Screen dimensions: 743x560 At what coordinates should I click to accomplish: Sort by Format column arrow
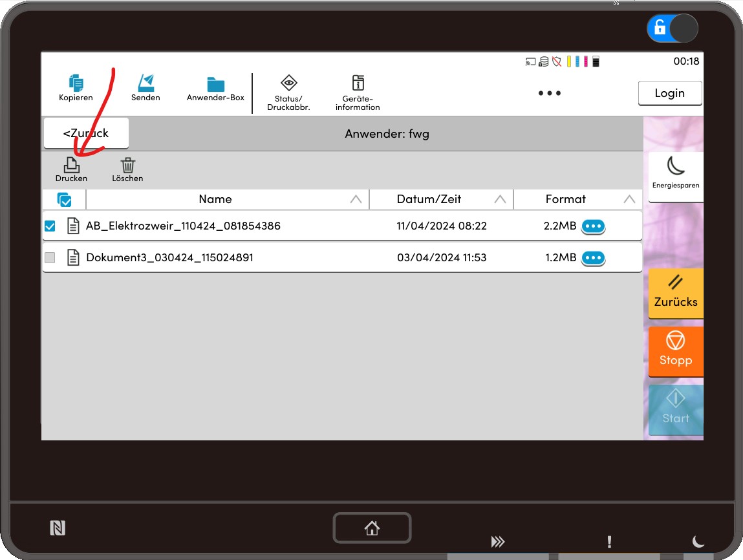click(x=629, y=200)
